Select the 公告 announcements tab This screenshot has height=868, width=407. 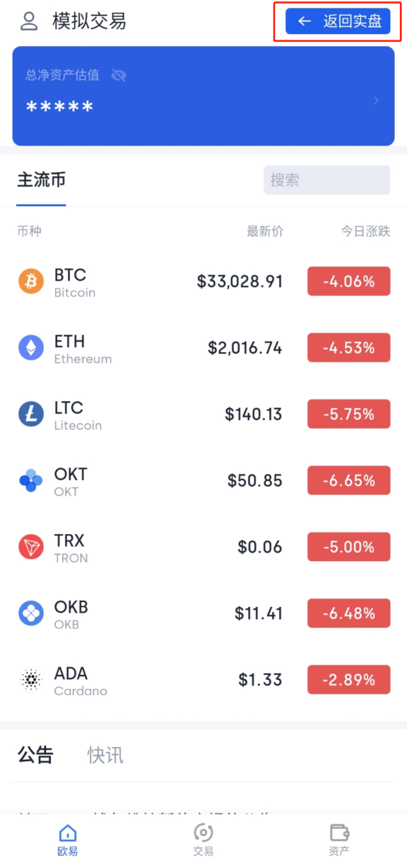[35, 755]
